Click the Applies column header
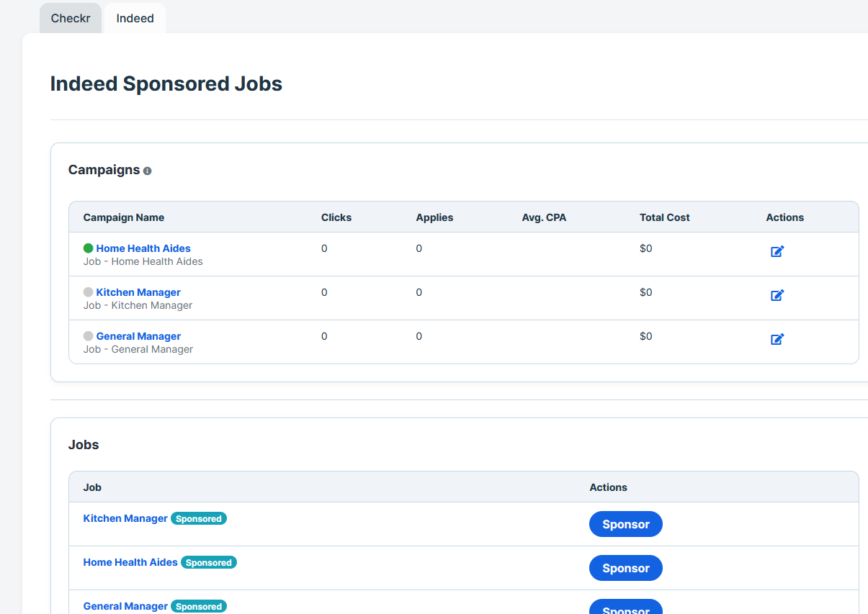This screenshot has width=868, height=614. tap(434, 217)
